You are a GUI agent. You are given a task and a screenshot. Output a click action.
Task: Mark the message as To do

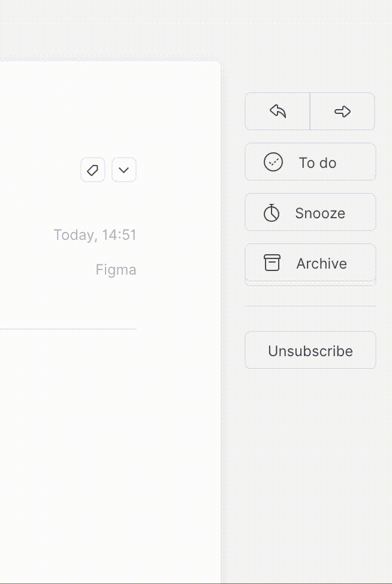pyautogui.click(x=310, y=162)
